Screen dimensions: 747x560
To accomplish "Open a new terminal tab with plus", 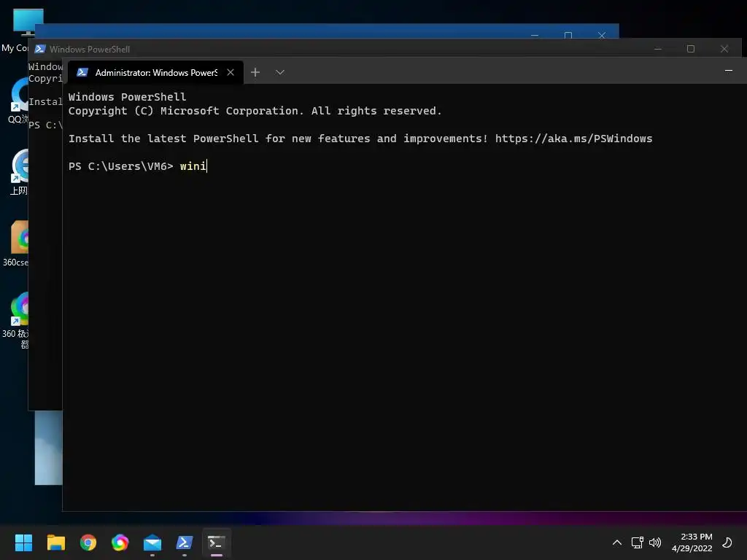I will (x=255, y=72).
